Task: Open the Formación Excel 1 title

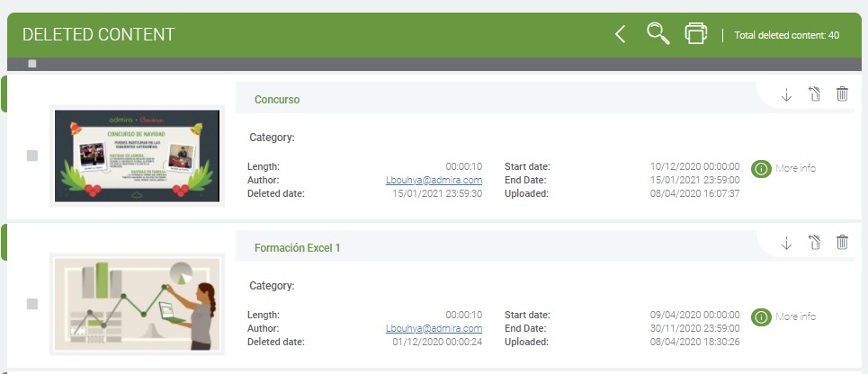Action: pyautogui.click(x=297, y=247)
